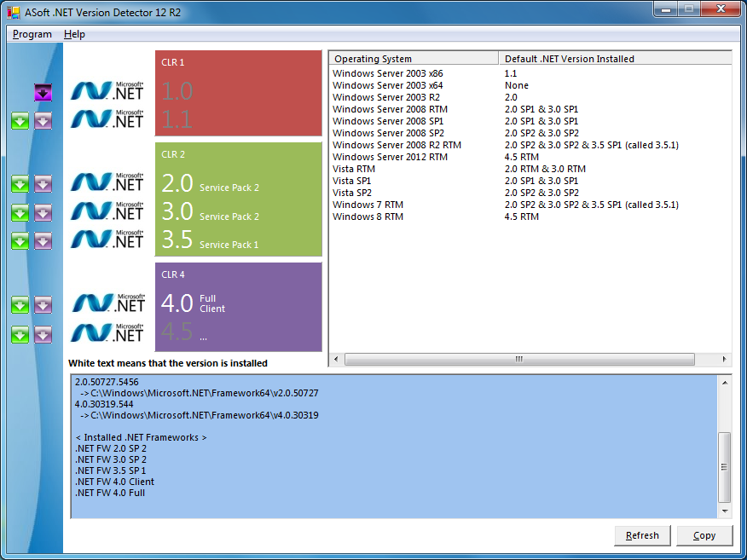Image resolution: width=747 pixels, height=560 pixels.
Task: Click the CLR 2 label on the green tile
Action: click(x=173, y=154)
